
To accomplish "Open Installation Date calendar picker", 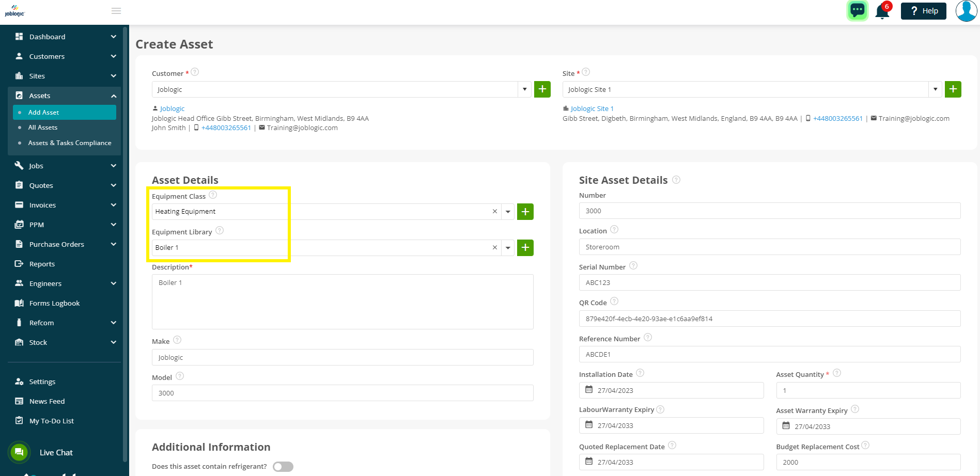I will point(589,390).
